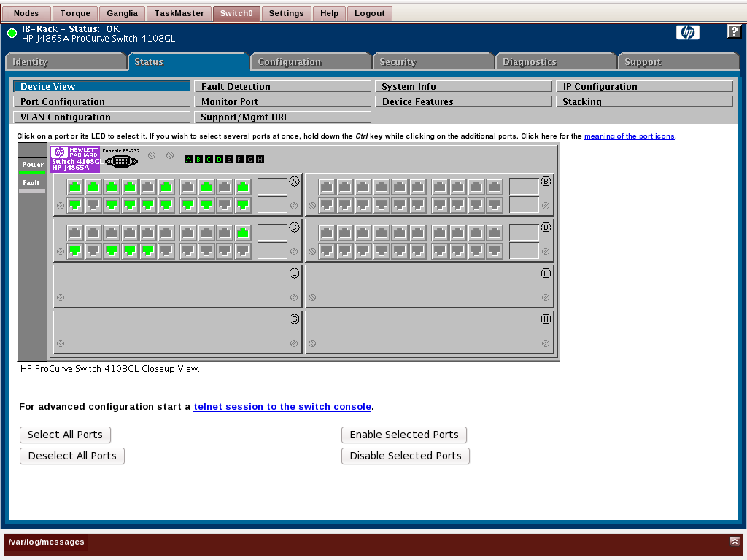Open the Nodes tab
The image size is (747, 560).
pos(26,13)
